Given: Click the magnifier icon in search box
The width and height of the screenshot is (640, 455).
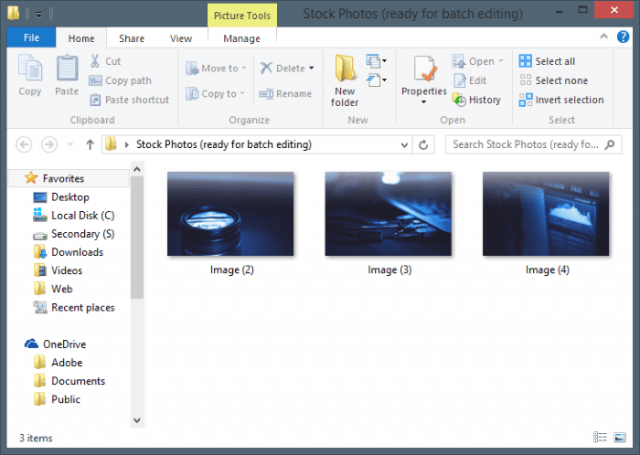Looking at the screenshot, I should pyautogui.click(x=610, y=144).
